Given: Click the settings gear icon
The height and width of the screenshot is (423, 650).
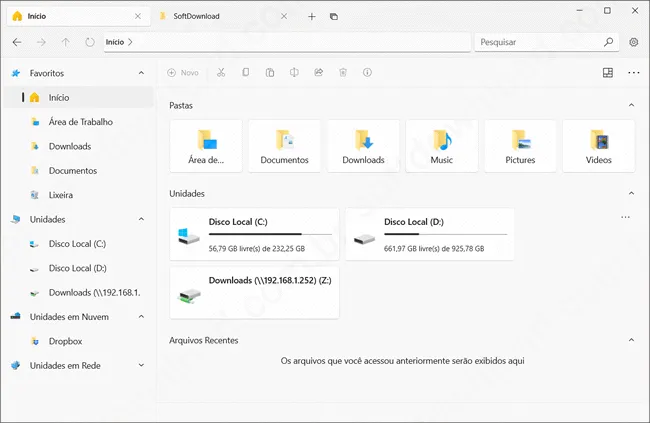Looking at the screenshot, I should click(x=634, y=43).
